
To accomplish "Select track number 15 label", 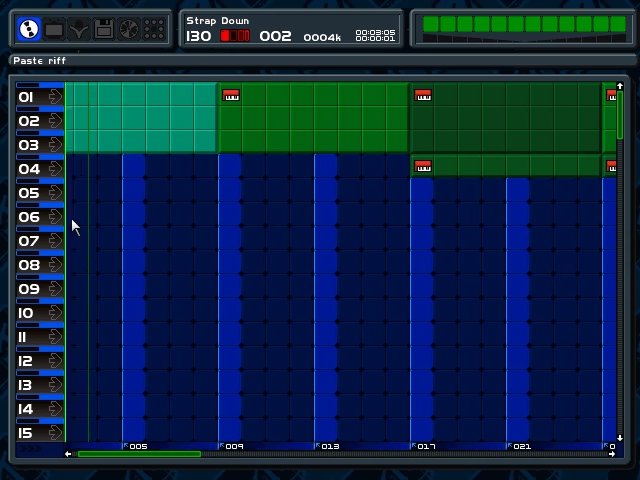I will point(25,433).
